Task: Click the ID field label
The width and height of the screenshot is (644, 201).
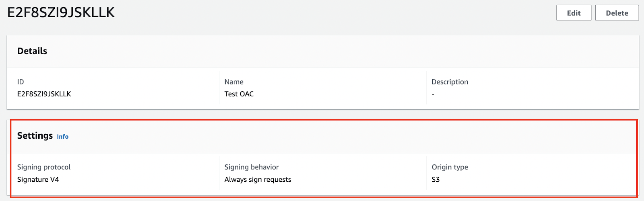Action: [x=21, y=82]
